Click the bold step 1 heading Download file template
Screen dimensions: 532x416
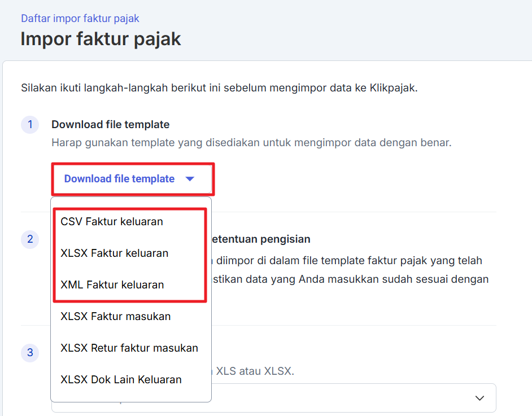111,125
